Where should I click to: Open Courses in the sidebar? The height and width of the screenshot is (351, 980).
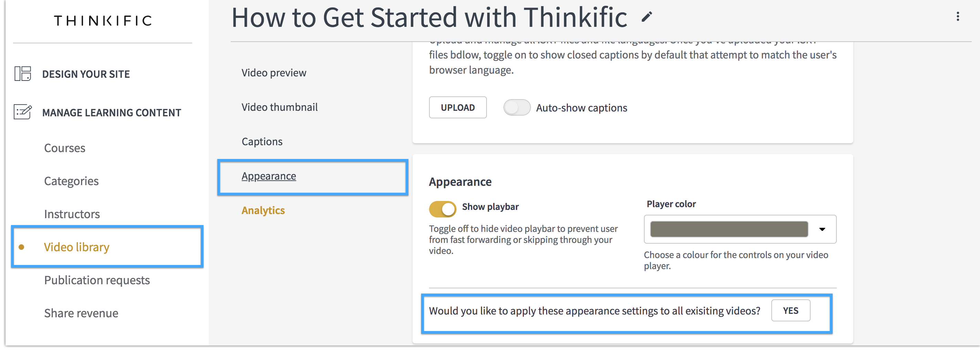pos(65,148)
